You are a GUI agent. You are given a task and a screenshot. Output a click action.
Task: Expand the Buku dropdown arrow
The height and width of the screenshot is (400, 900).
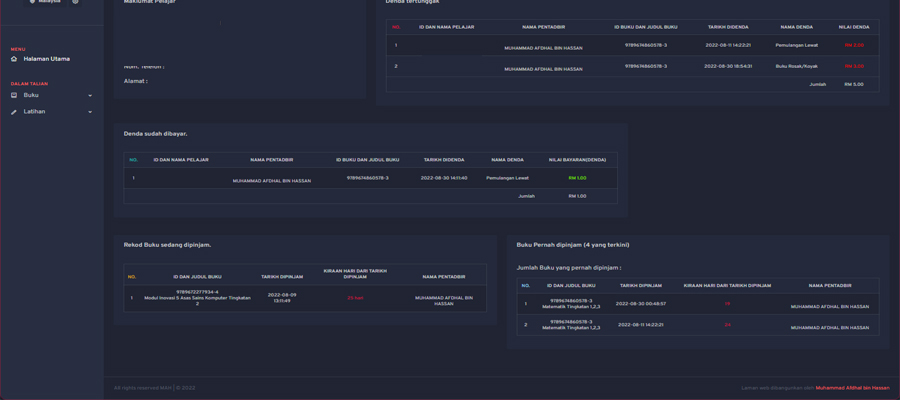pyautogui.click(x=90, y=96)
